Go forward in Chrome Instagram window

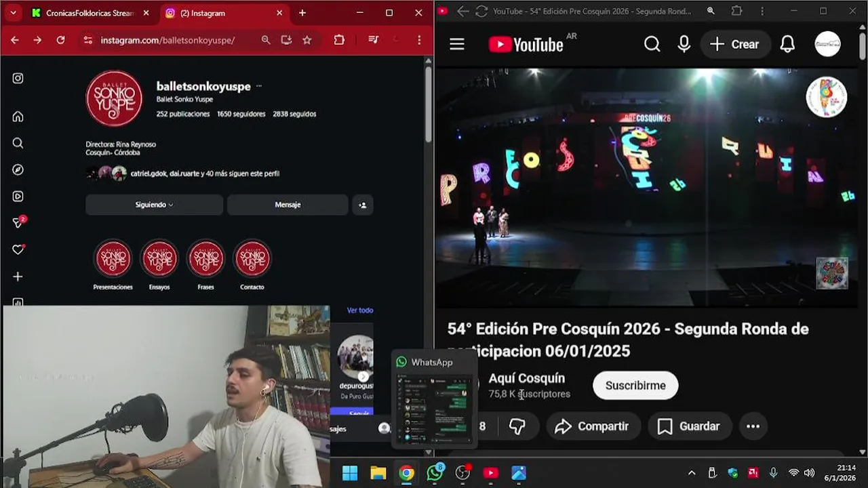pos(37,40)
